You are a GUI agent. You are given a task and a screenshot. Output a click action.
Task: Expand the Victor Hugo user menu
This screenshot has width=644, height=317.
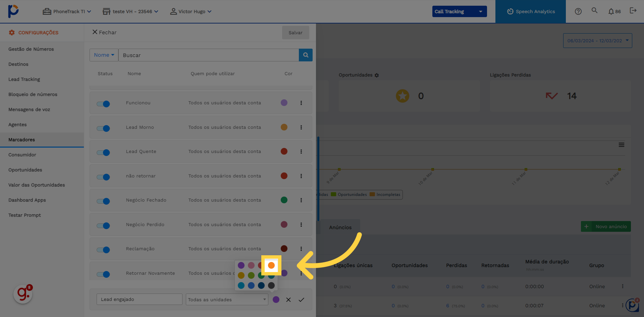191,11
